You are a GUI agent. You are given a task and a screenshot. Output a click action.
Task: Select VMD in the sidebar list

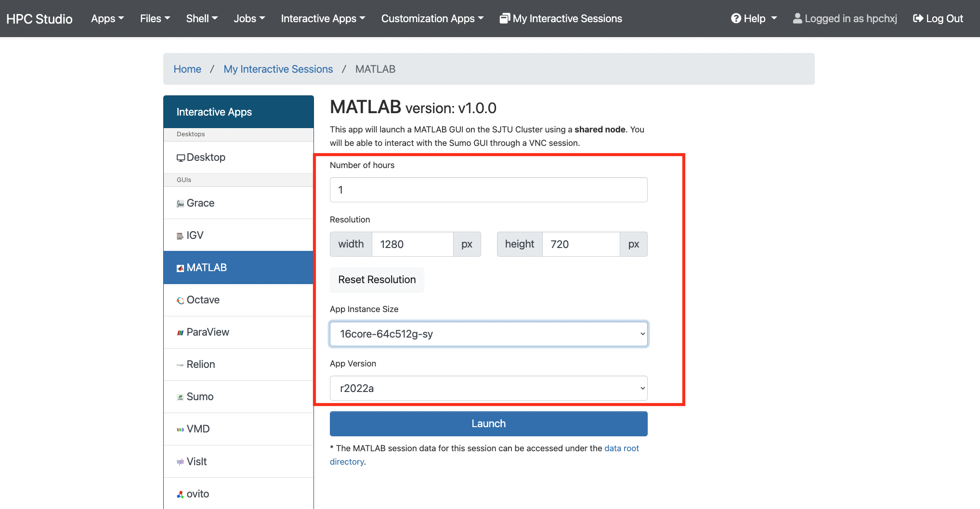pyautogui.click(x=238, y=429)
